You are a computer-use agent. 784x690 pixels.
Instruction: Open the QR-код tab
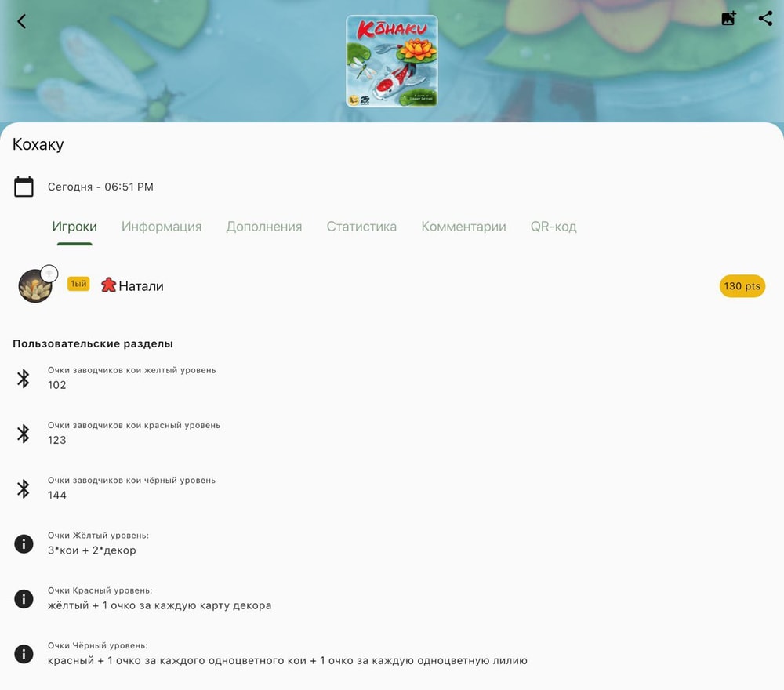click(x=554, y=227)
